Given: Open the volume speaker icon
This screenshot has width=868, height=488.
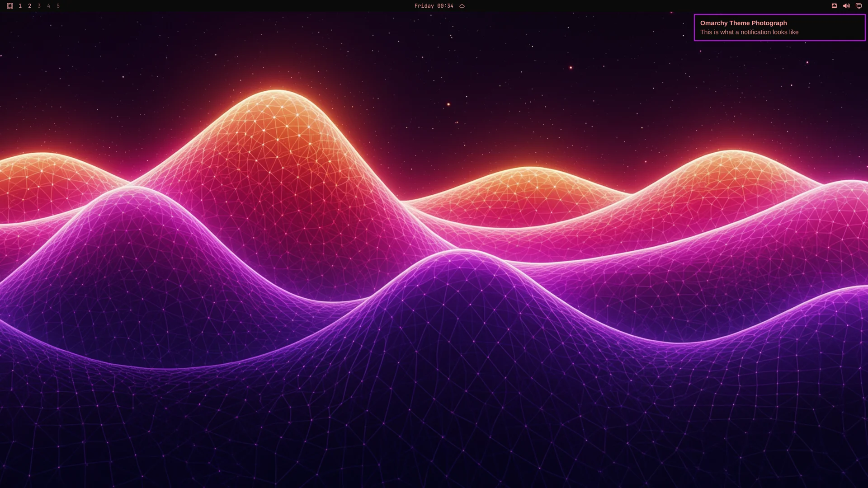Looking at the screenshot, I should [846, 6].
